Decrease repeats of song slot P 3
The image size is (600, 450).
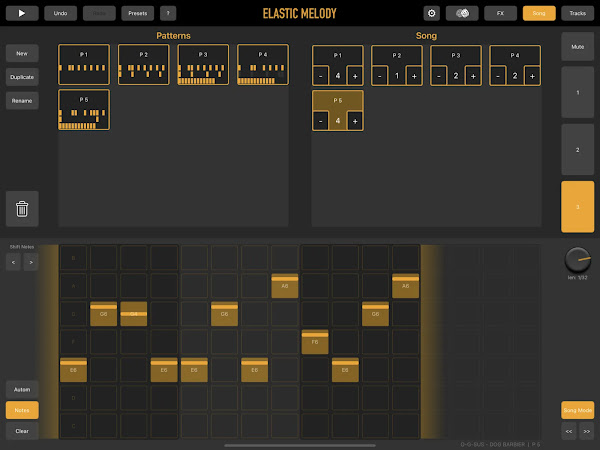[439, 76]
